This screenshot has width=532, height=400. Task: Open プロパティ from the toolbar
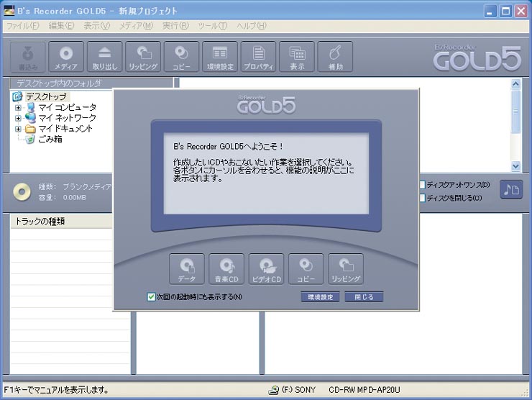pos(258,57)
